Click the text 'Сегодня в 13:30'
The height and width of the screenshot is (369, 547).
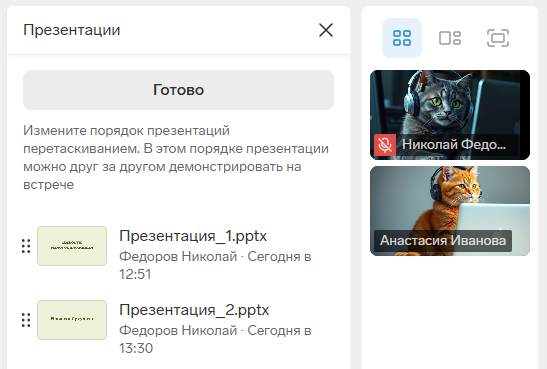click(215, 339)
